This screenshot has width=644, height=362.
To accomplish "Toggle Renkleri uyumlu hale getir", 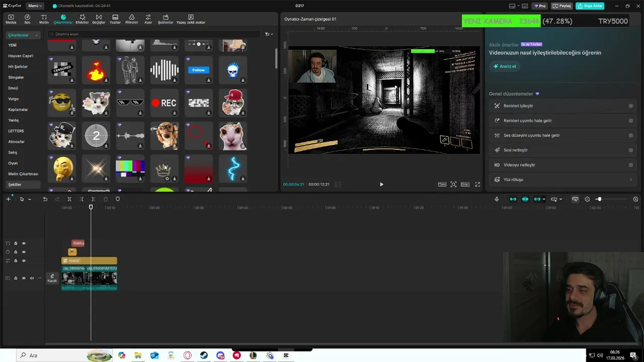I will (631, 121).
